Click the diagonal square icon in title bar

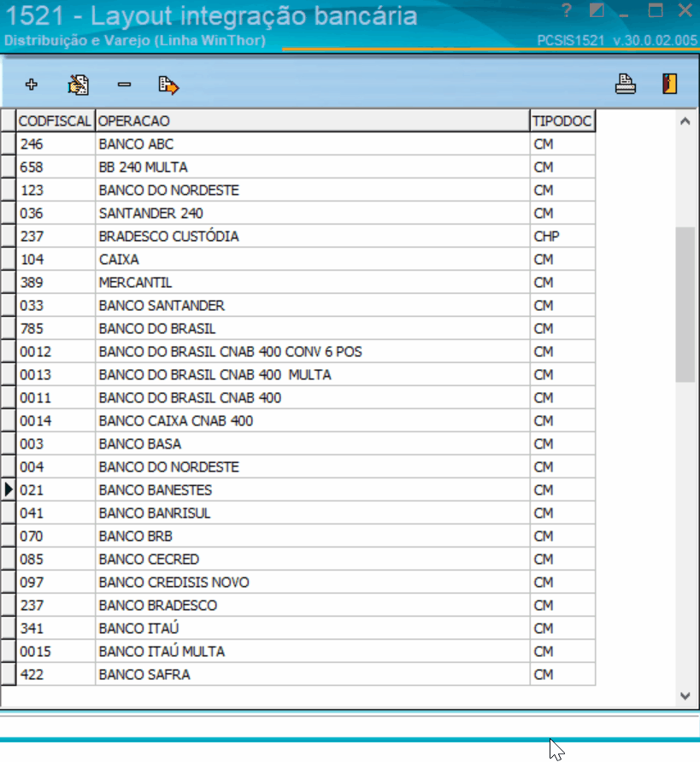[x=597, y=10]
